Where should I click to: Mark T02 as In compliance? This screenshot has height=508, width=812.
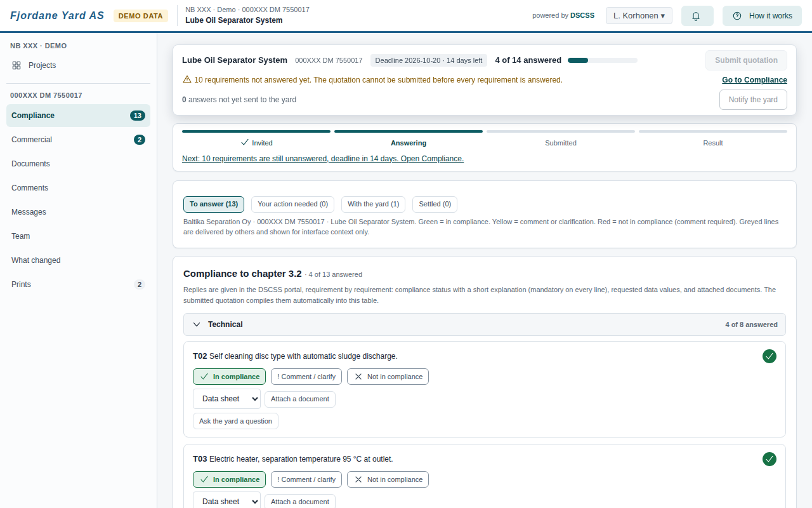click(230, 377)
